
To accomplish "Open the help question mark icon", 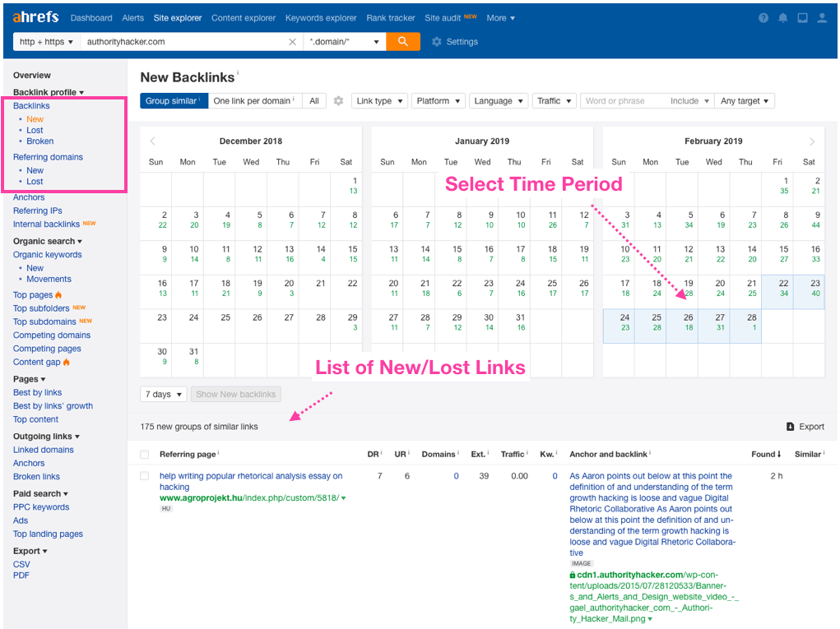I will pyautogui.click(x=763, y=17).
